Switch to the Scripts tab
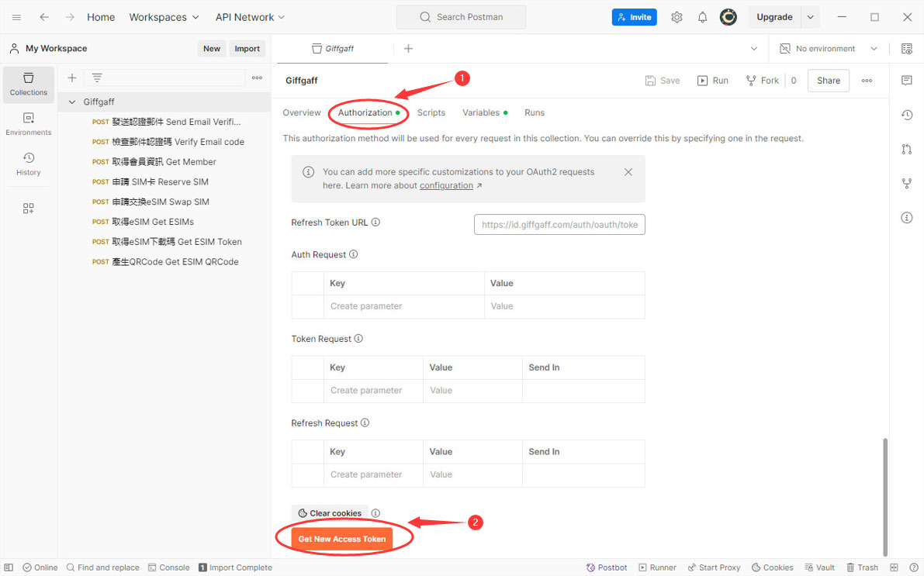This screenshot has width=924, height=576. click(x=431, y=112)
